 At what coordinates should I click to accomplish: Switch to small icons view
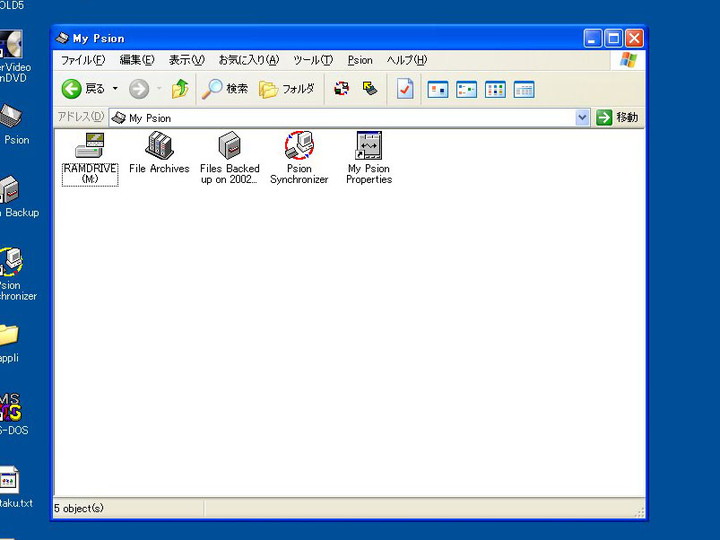(466, 89)
